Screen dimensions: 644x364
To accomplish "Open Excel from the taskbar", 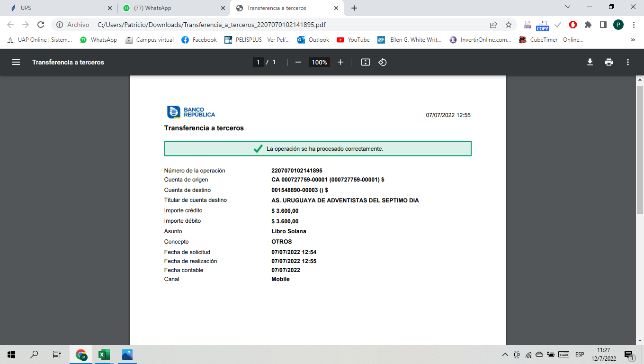I will point(104,355).
